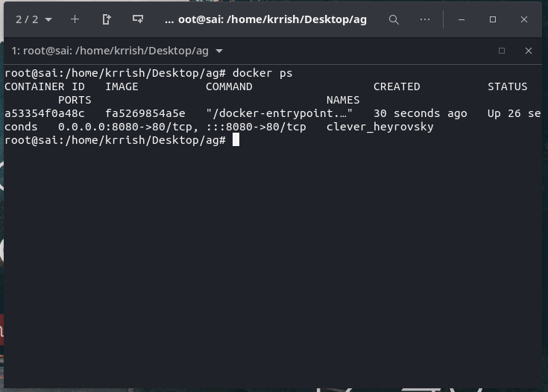Click the STATUS column header
548x392 pixels.
click(508, 86)
